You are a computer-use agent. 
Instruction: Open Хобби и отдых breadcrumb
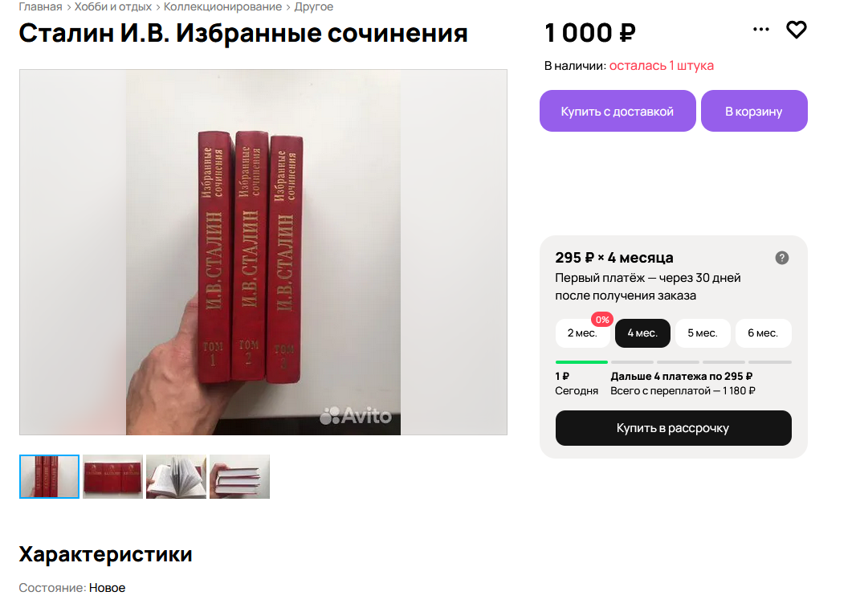[113, 7]
